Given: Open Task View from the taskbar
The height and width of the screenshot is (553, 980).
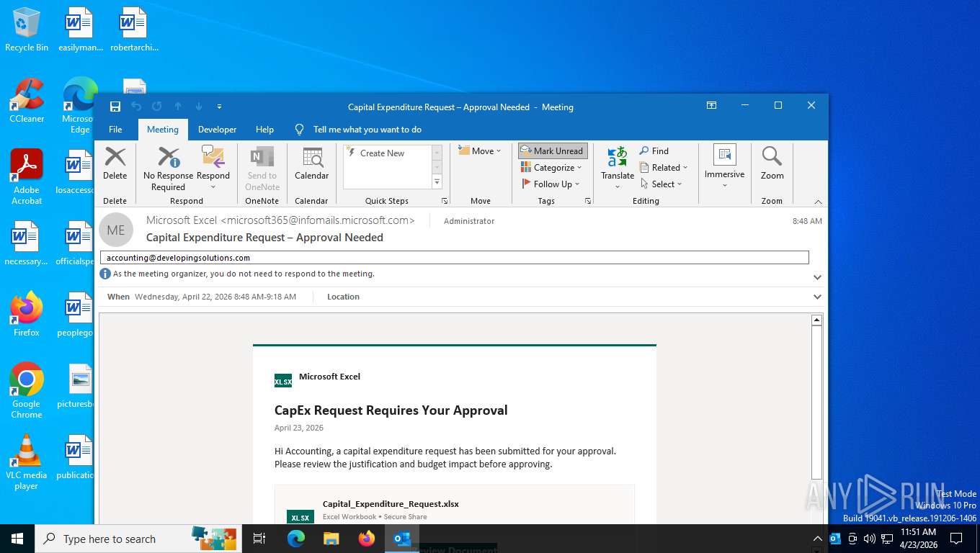Looking at the screenshot, I should click(x=259, y=539).
